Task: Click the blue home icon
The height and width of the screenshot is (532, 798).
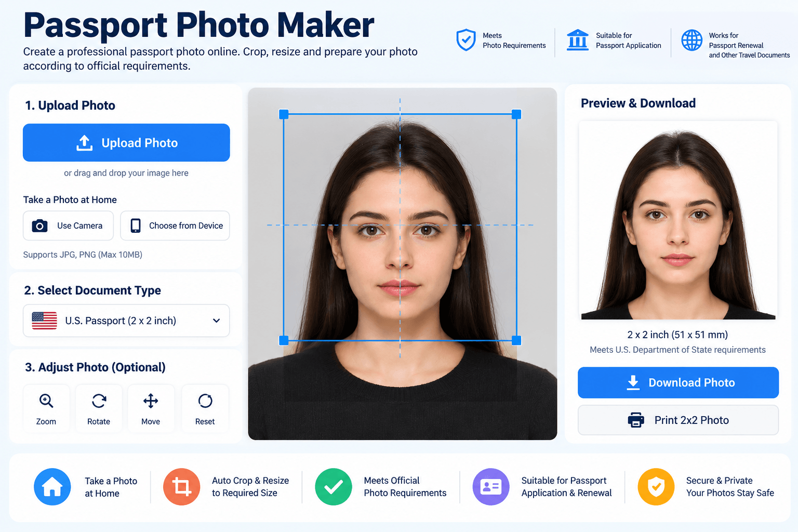Action: click(52, 487)
